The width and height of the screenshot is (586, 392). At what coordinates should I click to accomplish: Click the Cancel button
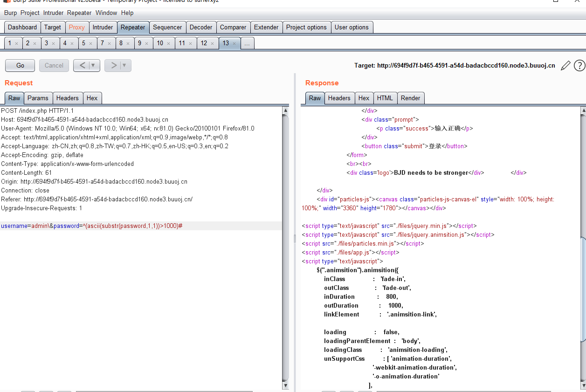pyautogui.click(x=54, y=65)
